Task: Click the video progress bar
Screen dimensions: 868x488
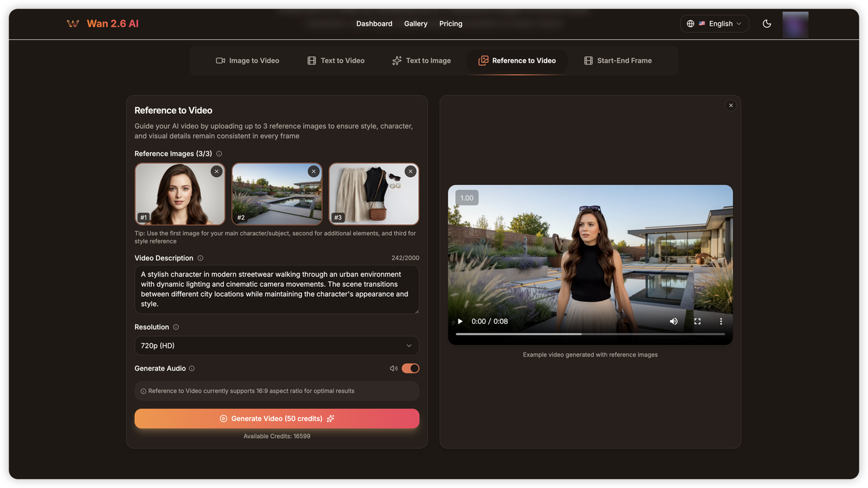Action: coord(590,334)
